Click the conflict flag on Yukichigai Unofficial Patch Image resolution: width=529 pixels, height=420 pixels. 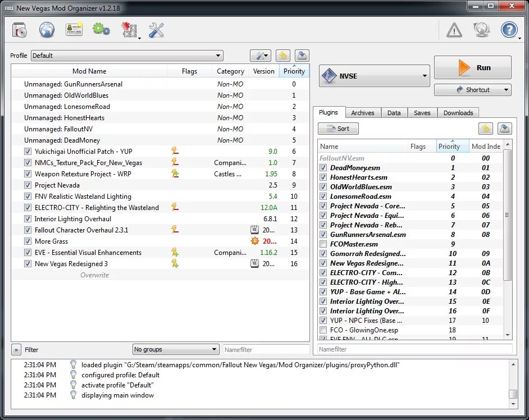(175, 151)
